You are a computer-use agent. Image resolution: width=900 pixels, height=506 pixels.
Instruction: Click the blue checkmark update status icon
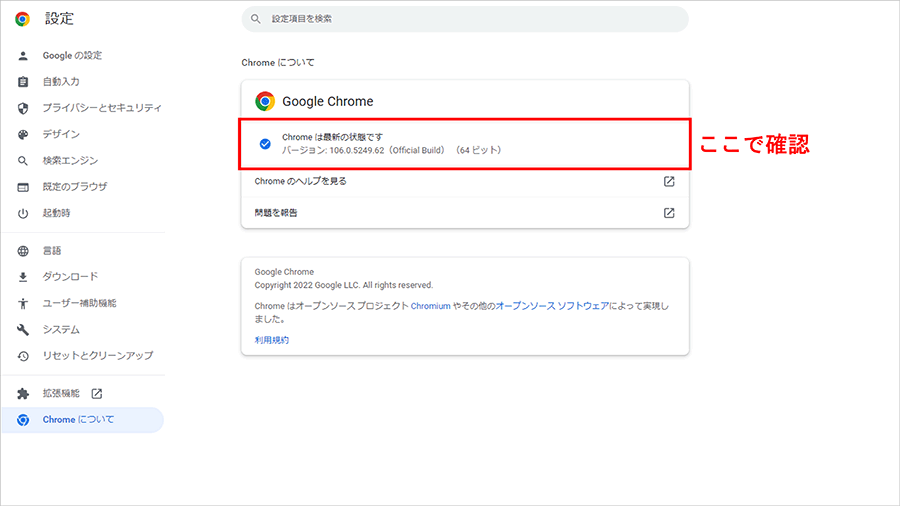(265, 143)
